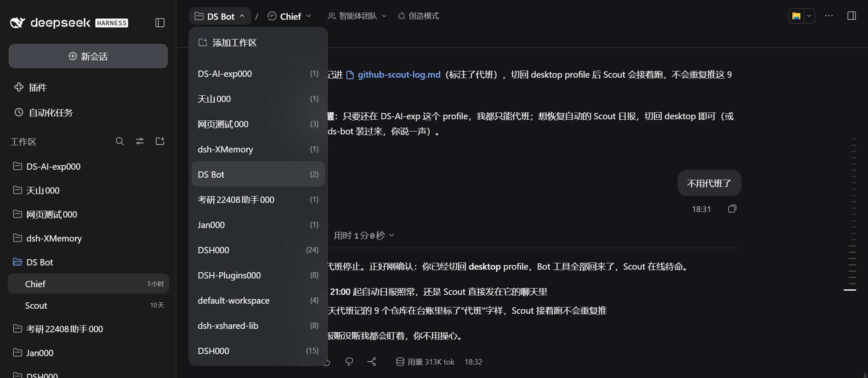Open the workspace filter settings icon
The image size is (868, 378).
click(x=140, y=141)
